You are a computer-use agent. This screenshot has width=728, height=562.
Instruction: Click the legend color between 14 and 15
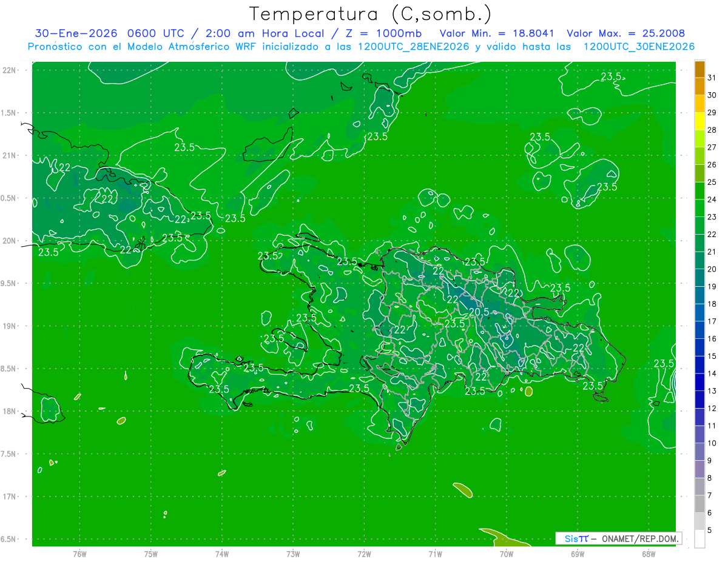(699, 365)
